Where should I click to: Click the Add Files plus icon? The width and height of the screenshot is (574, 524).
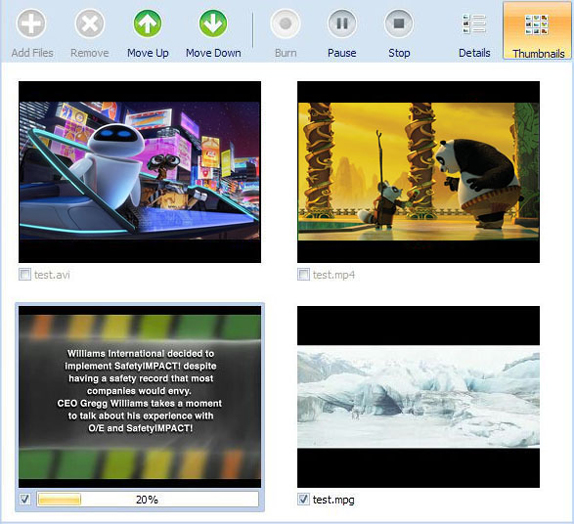31,24
